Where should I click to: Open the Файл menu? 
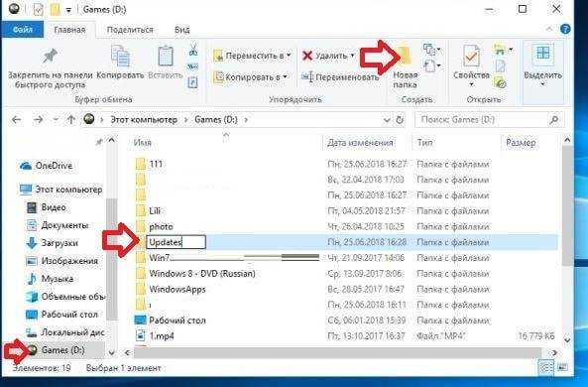pos(23,30)
